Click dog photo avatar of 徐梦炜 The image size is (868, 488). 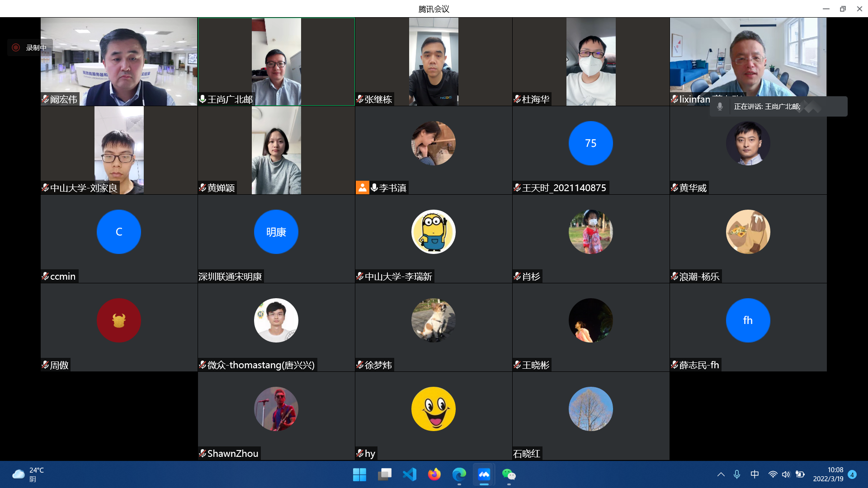[x=434, y=320]
